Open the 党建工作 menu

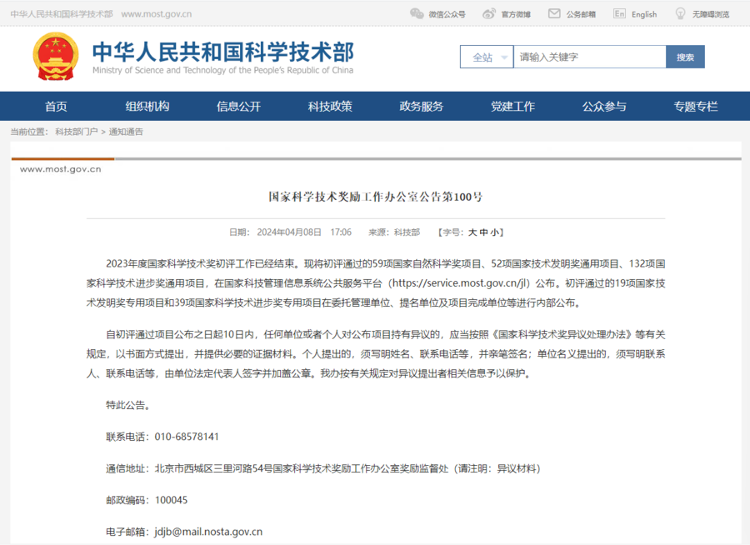(x=513, y=106)
